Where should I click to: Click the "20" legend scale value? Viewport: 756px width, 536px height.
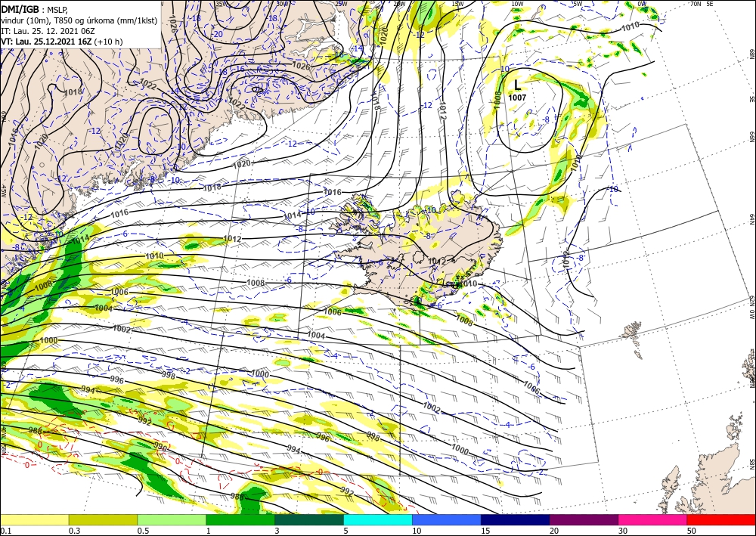pos(554,531)
